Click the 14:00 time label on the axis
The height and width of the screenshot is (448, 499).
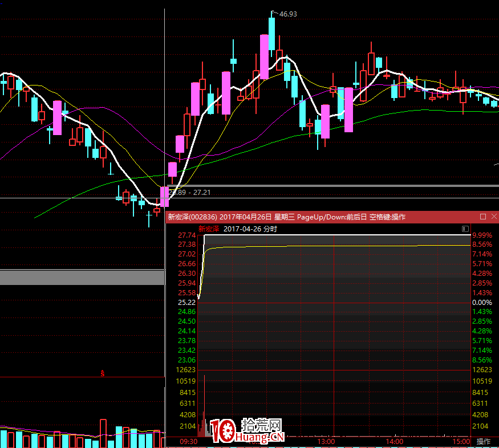click(394, 442)
